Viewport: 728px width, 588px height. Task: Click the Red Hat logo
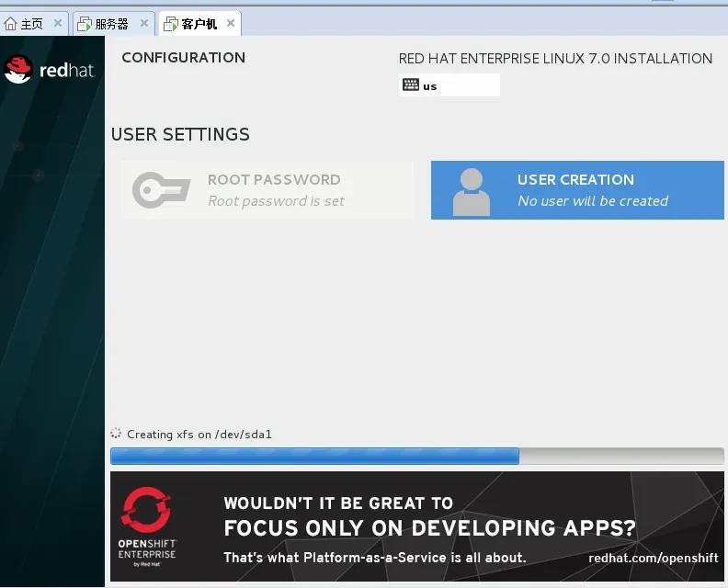(50, 70)
